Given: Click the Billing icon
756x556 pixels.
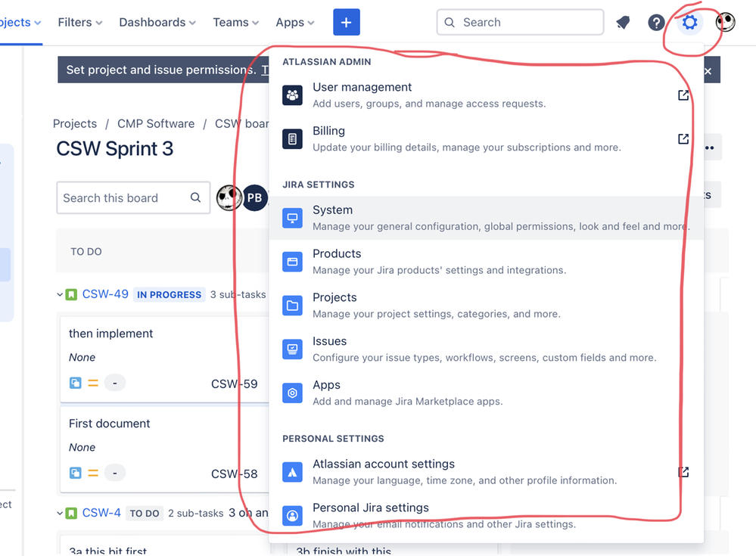Looking at the screenshot, I should (x=292, y=139).
